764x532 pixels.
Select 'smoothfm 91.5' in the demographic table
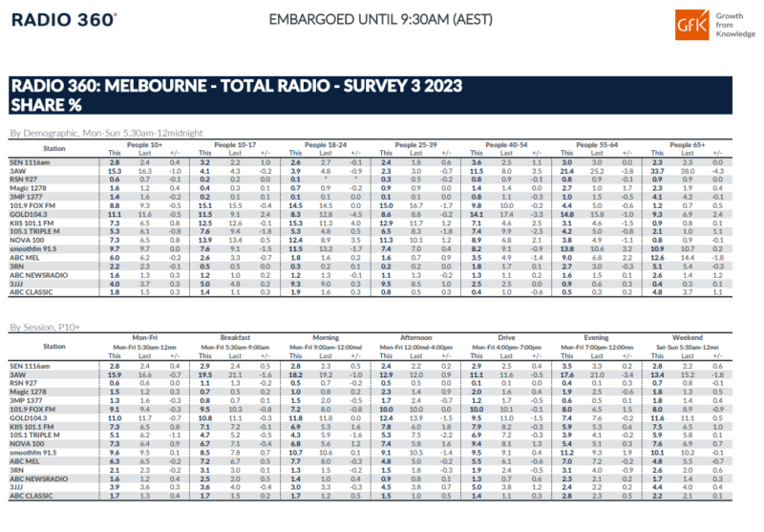[x=33, y=249]
